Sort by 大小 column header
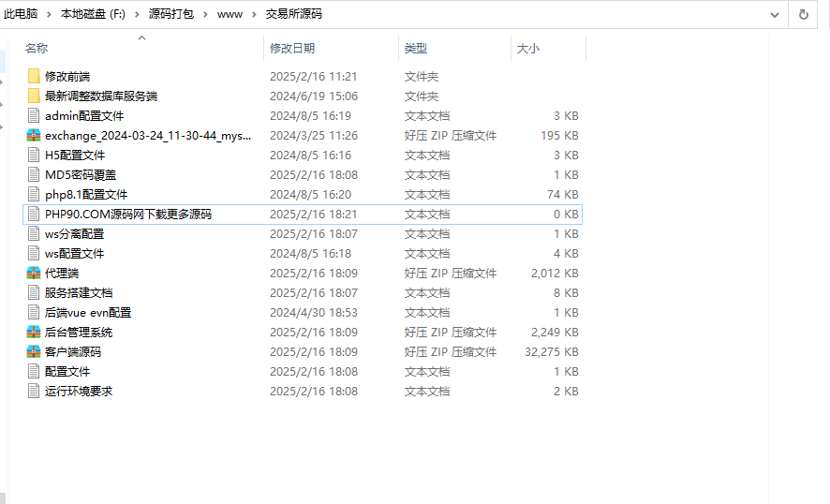Image resolution: width=830 pixels, height=504 pixels. click(x=528, y=48)
